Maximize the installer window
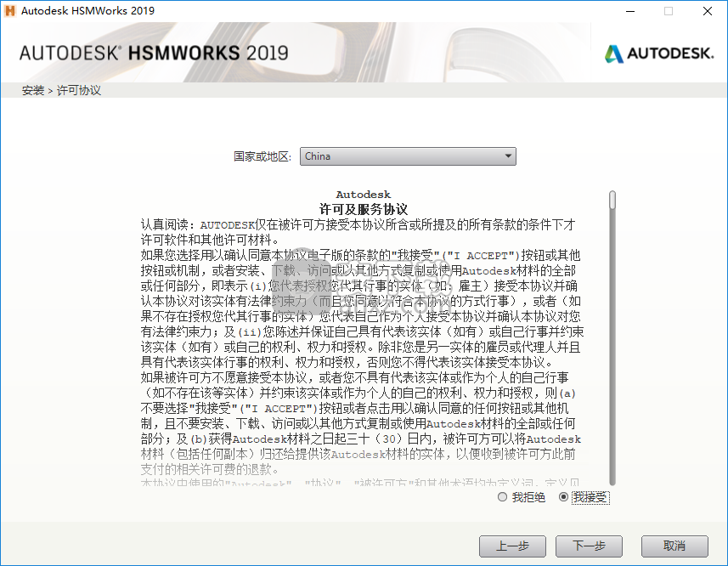 point(669,11)
